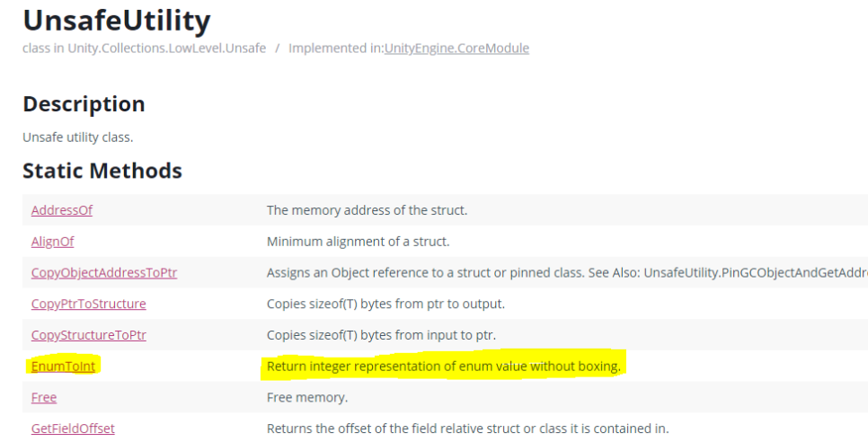Click the Static Methods heading

[102, 171]
